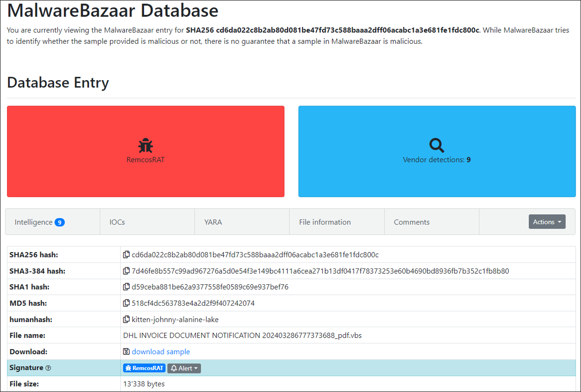581x392 pixels.
Task: Click the SHA256 hash: row label
Action: tap(34, 254)
